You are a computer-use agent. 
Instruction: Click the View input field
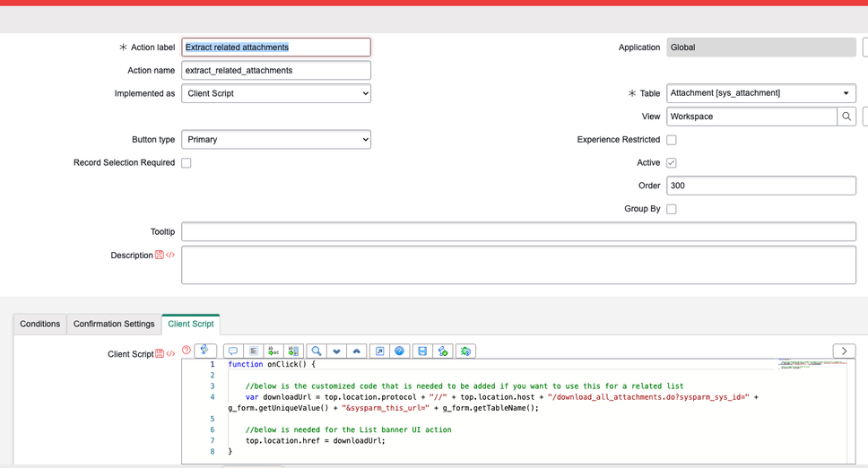751,117
